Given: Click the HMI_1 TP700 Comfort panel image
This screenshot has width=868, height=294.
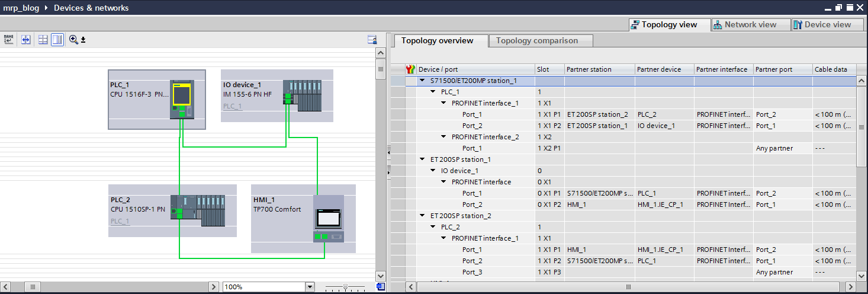Looking at the screenshot, I should click(x=329, y=219).
